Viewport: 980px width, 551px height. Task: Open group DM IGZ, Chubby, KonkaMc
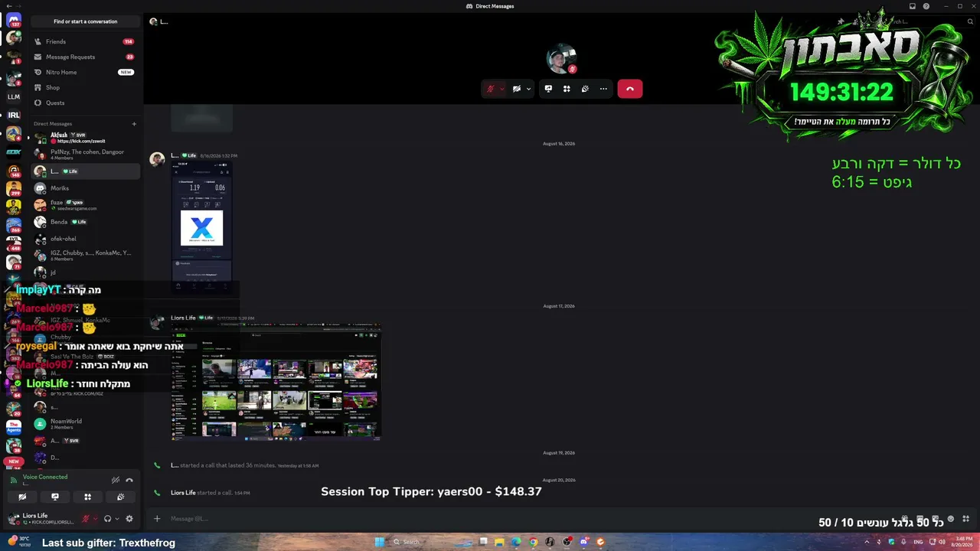tap(85, 256)
